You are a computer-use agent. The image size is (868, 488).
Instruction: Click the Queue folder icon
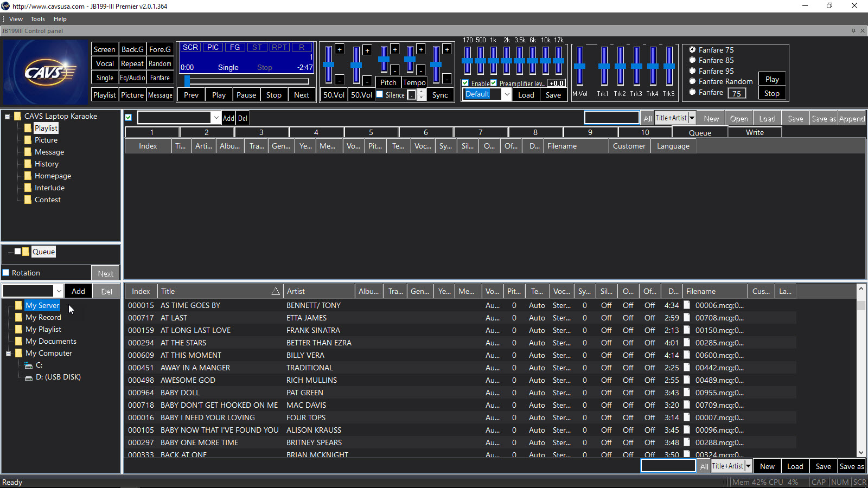point(26,252)
